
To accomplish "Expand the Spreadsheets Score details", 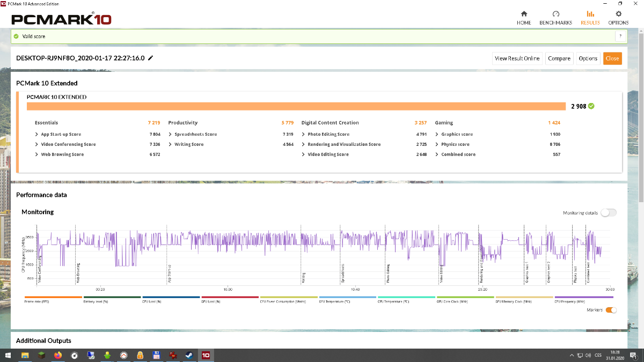I will click(x=195, y=134).
